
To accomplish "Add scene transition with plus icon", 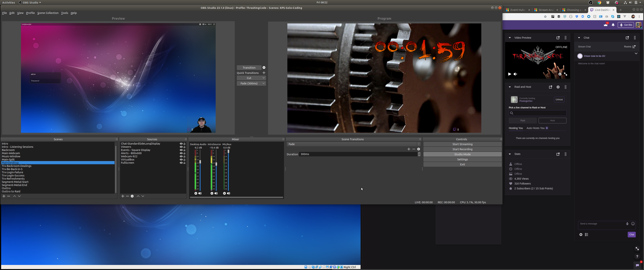I will pos(409,149).
